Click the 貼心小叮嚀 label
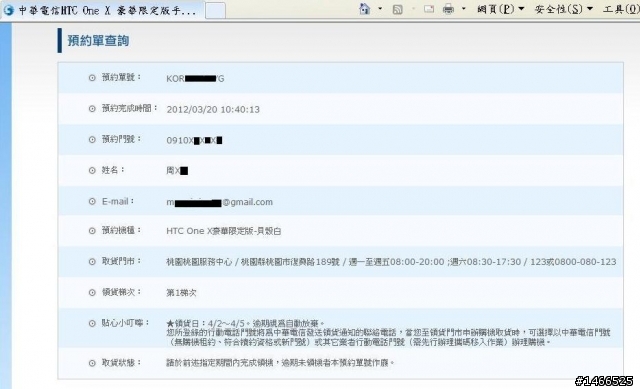Viewport: 640px width, 389px height. pyautogui.click(x=125, y=323)
